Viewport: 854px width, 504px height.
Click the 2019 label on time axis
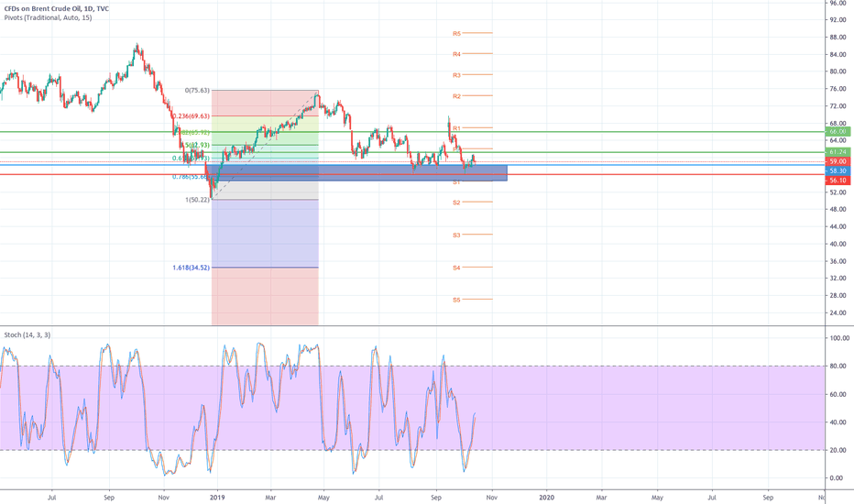tap(217, 498)
